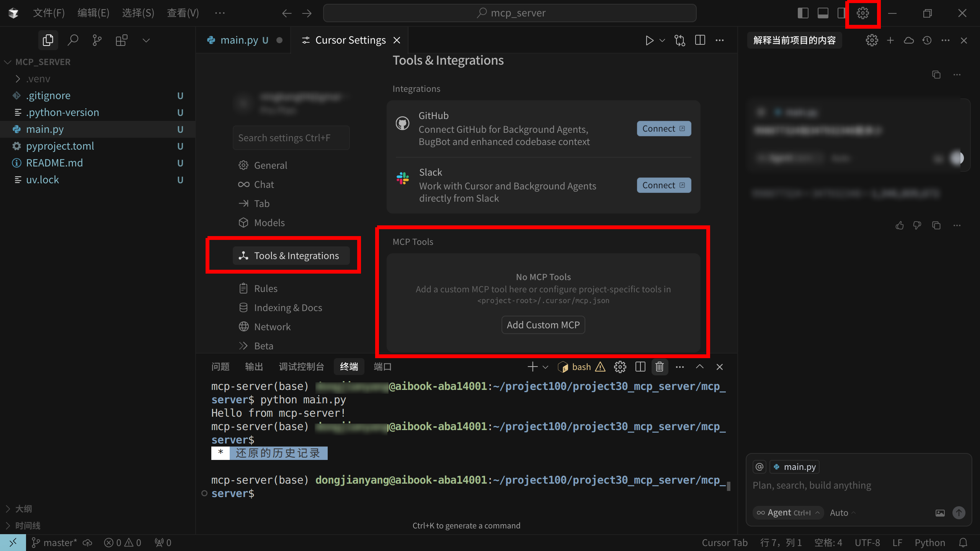Image resolution: width=980 pixels, height=551 pixels.
Task: Switch to the 问题 panel tab
Action: click(x=220, y=367)
